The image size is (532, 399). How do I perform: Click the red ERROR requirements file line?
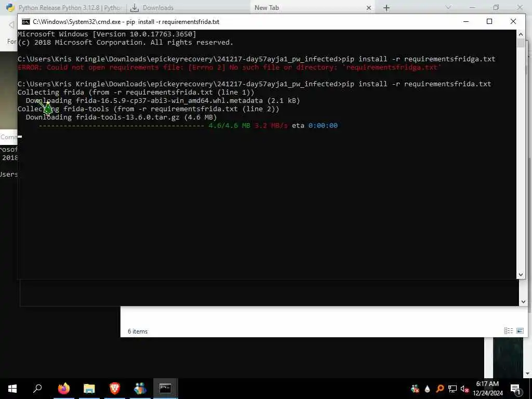point(229,67)
